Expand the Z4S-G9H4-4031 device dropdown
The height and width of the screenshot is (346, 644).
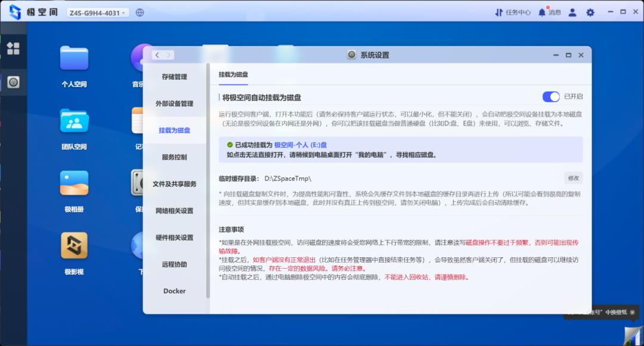(x=98, y=13)
